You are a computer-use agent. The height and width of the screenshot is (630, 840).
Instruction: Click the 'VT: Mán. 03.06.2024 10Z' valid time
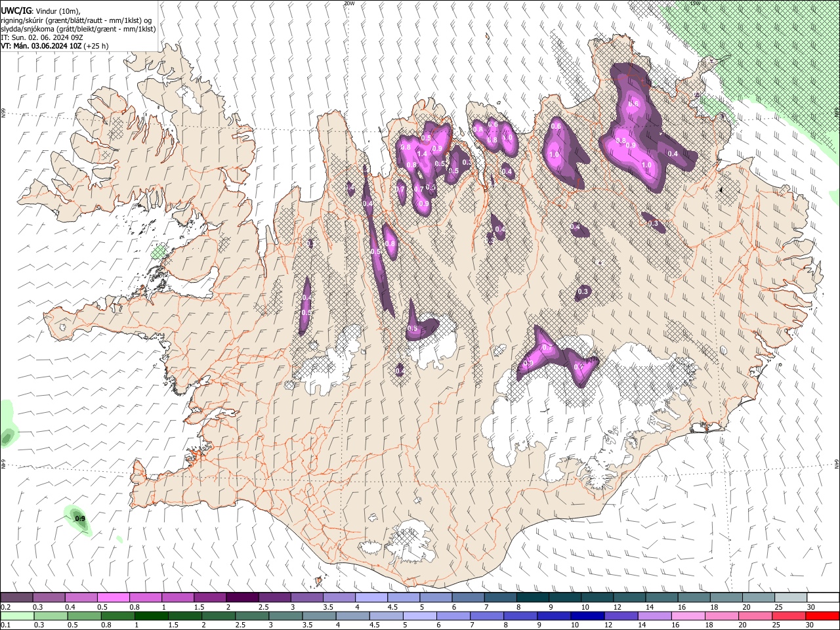41,46
